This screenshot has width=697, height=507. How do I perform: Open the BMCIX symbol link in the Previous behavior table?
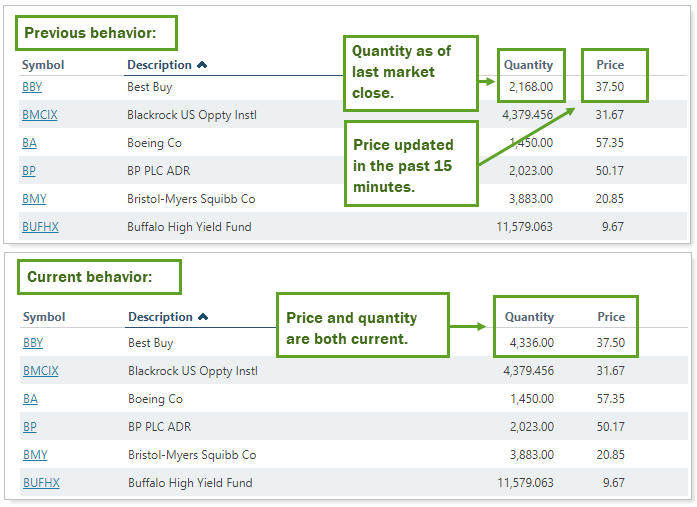40,115
